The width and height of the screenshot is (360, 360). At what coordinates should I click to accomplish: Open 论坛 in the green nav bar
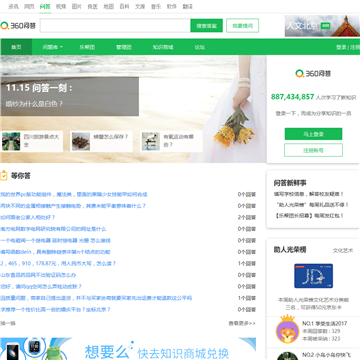200,47
